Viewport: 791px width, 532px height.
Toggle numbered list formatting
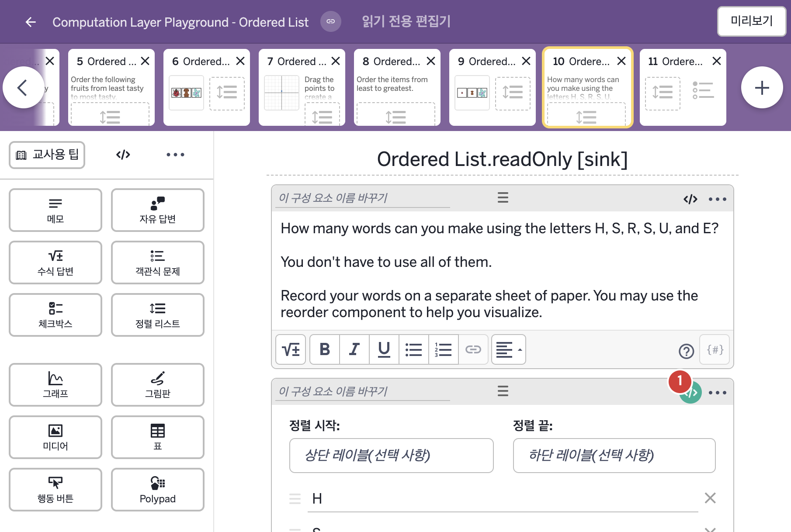pos(444,349)
